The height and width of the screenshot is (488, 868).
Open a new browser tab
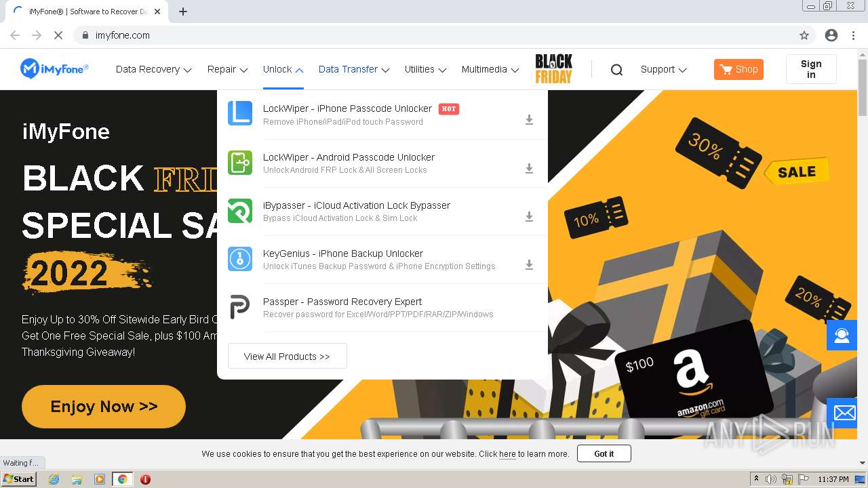click(183, 12)
